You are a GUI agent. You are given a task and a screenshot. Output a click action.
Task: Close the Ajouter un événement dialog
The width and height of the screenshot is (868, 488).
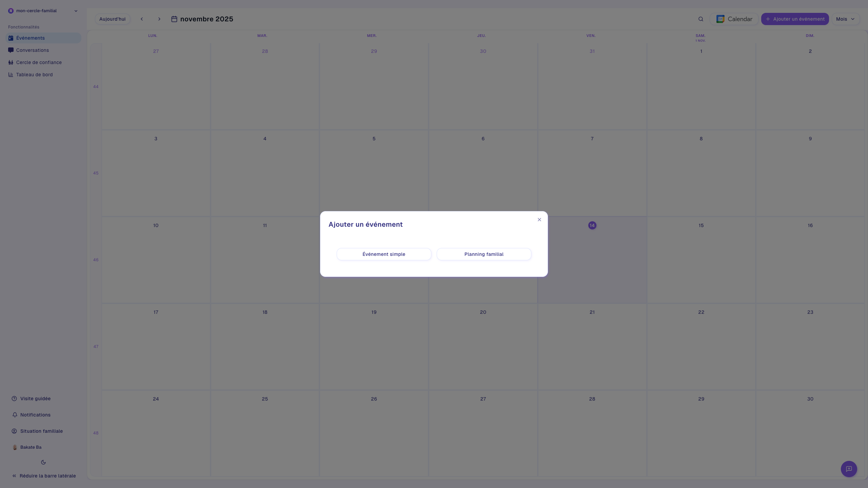coord(539,220)
